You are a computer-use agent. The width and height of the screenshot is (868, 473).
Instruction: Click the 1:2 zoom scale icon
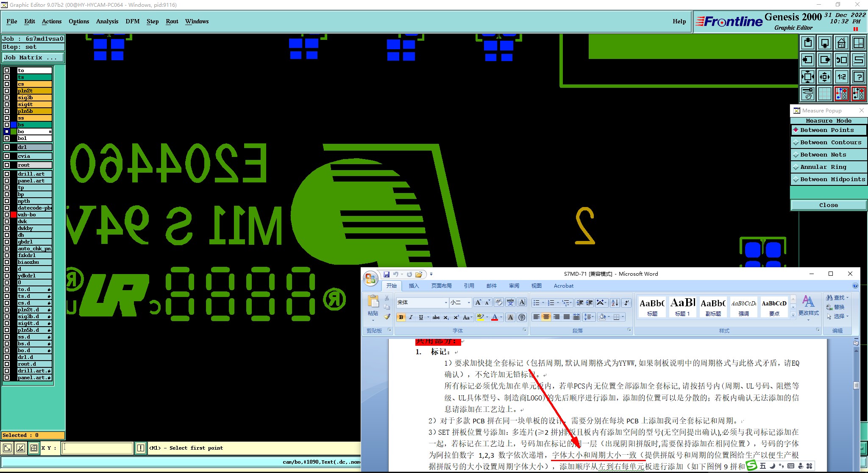841,77
